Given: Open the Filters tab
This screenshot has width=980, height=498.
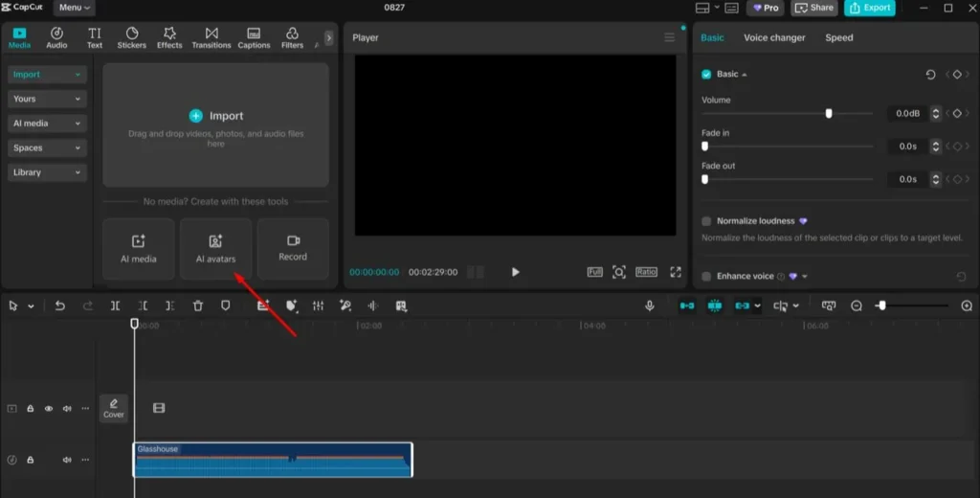Looking at the screenshot, I should 292,37.
